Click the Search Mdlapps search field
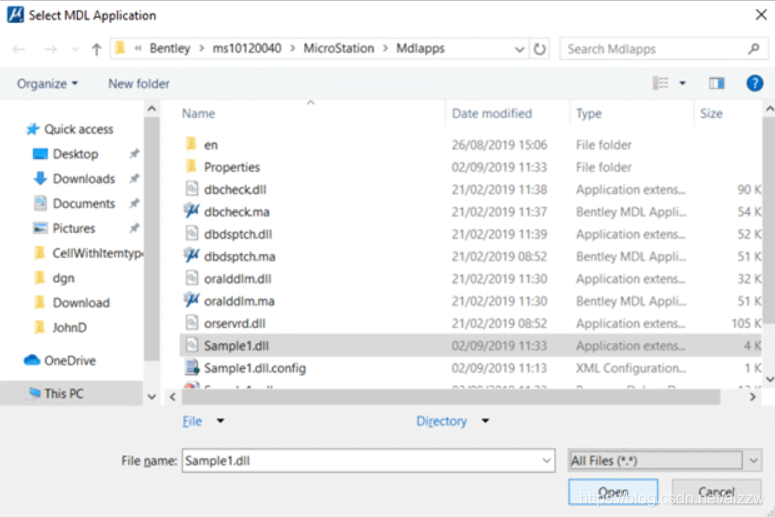This screenshot has height=517, width=775. pos(655,49)
